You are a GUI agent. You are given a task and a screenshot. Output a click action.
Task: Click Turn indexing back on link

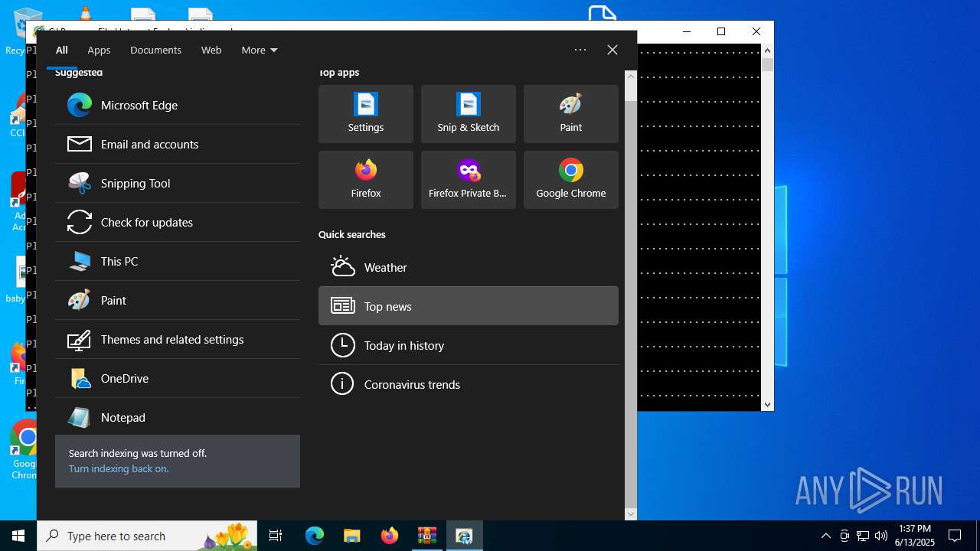coord(119,468)
